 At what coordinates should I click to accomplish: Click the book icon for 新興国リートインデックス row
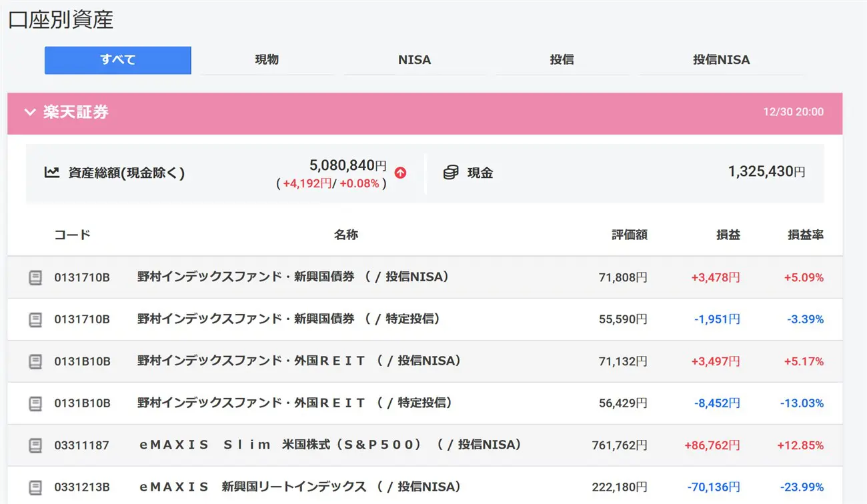[x=35, y=488]
